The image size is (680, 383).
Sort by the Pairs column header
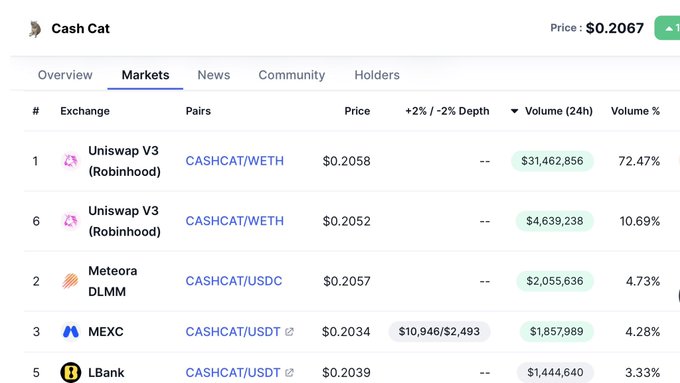[198, 111]
